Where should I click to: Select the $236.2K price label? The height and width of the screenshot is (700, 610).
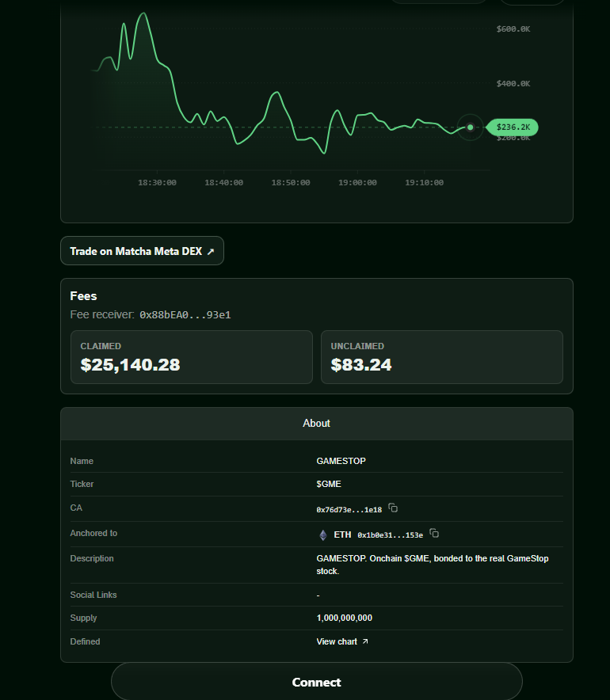click(x=513, y=127)
